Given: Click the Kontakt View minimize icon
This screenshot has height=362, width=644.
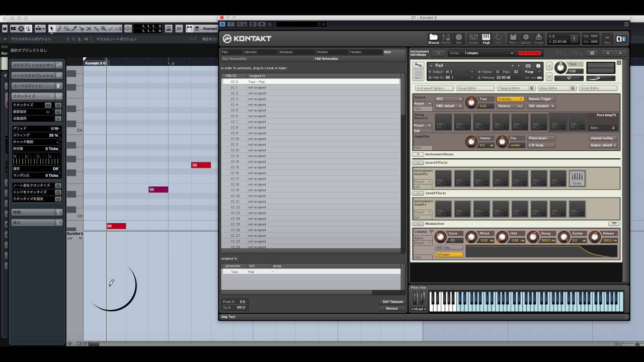Looking at the screenshot, I should coord(607,39).
